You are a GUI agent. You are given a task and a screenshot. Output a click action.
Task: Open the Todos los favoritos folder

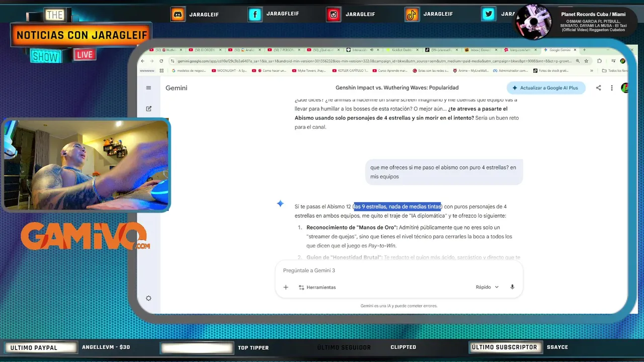pyautogui.click(x=614, y=71)
